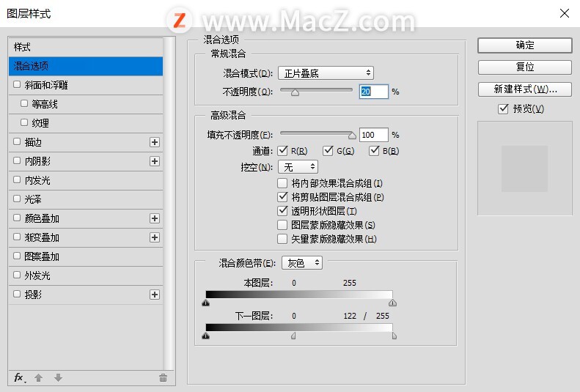
Task: Open 挖空 dropdown showing 无
Action: 298,167
